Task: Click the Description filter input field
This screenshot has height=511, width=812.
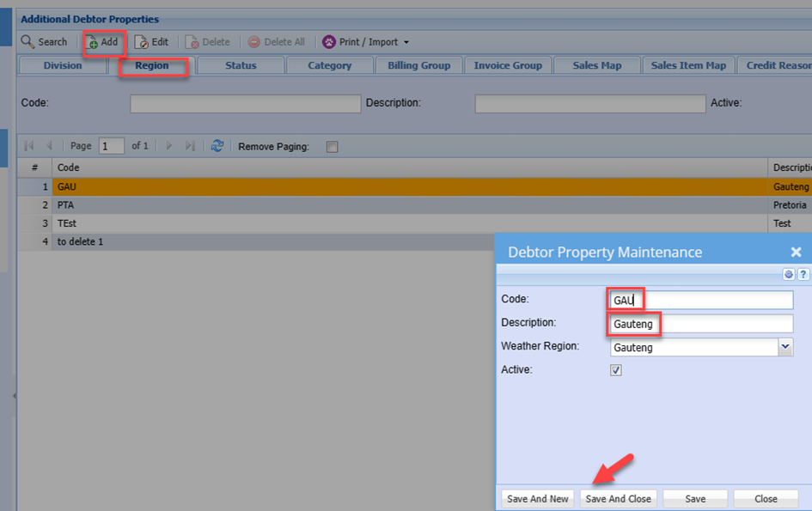Action: (589, 103)
